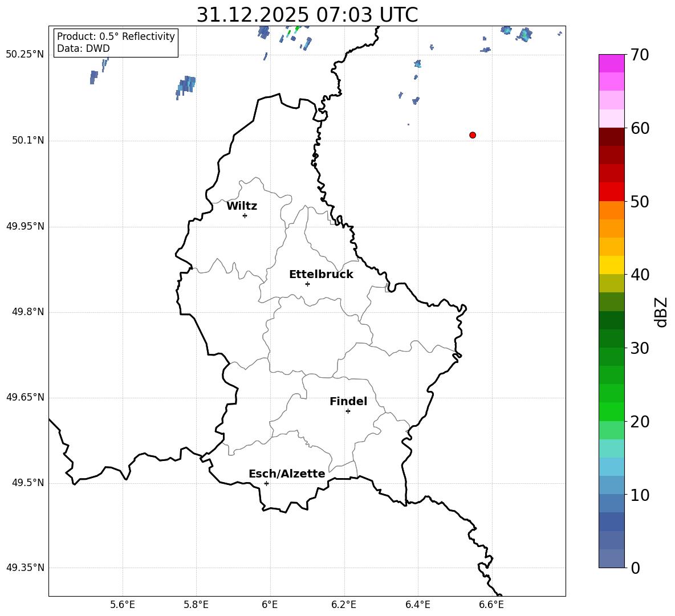Click the 40 tick label on colorbar
The image size is (675, 616).
click(640, 275)
